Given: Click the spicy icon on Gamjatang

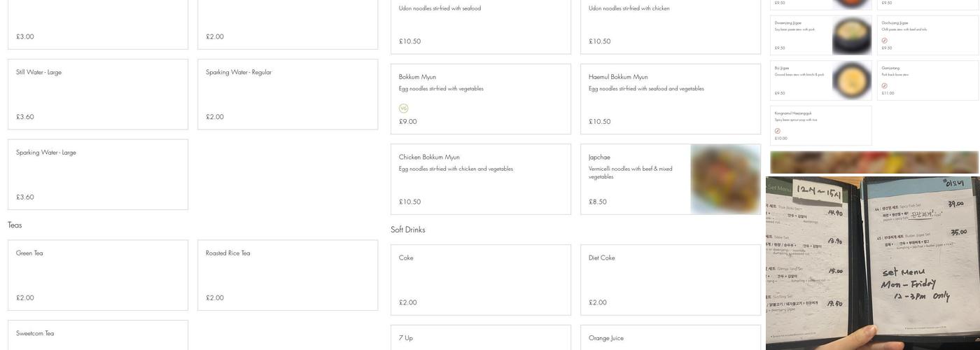Looking at the screenshot, I should click(884, 86).
